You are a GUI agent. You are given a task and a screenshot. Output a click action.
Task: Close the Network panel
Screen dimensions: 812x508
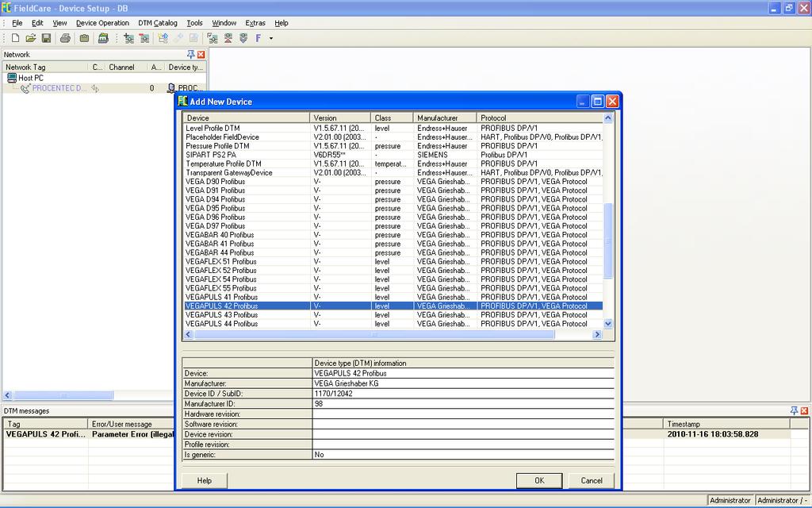click(201, 55)
